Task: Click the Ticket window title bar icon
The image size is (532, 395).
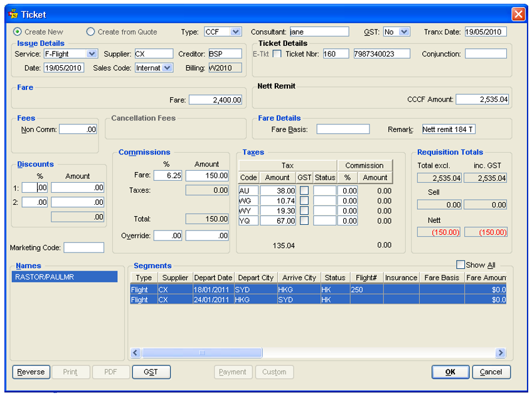Action: [13, 14]
